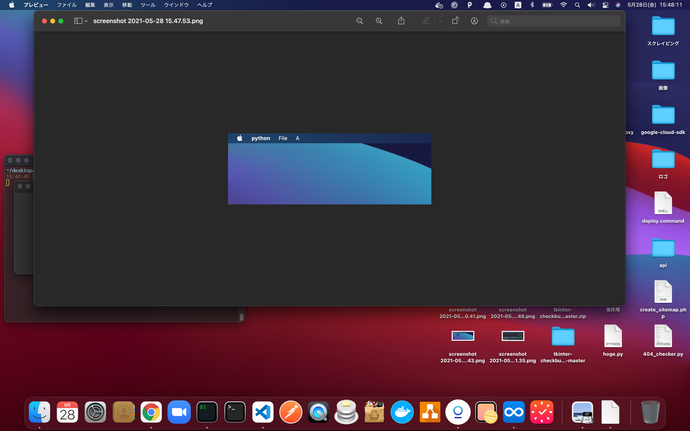Zoom in the image in Preview toolbar
690x431 pixels.
[x=379, y=21]
